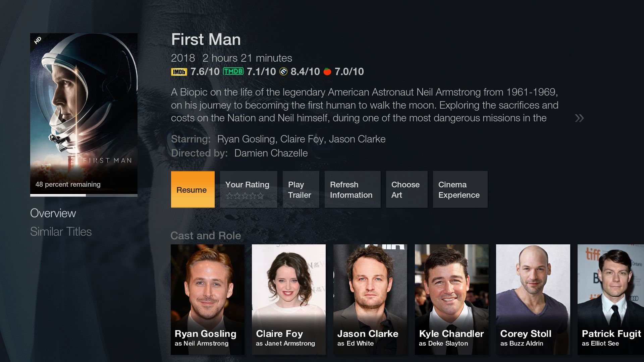The height and width of the screenshot is (362, 644).
Task: Click the watch progress bar under poster
Action: [x=84, y=195]
